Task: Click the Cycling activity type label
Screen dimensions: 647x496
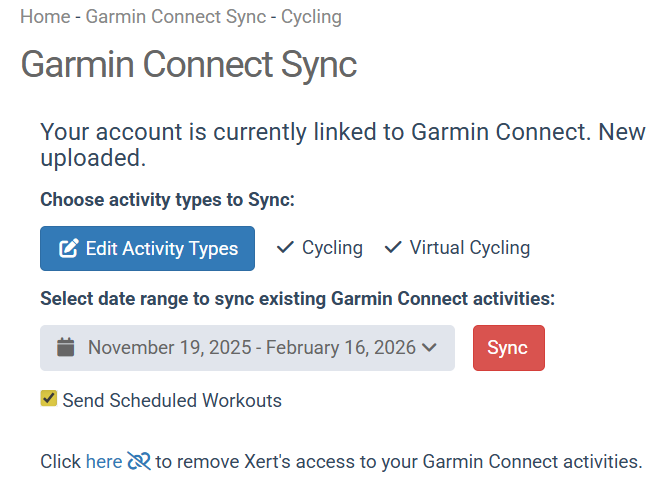Action: (x=332, y=248)
